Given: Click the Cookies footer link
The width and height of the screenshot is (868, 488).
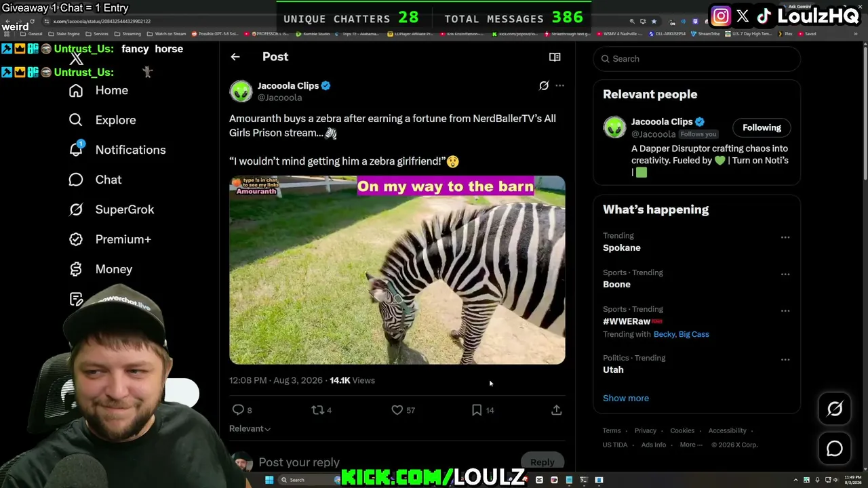Looking at the screenshot, I should (x=682, y=430).
